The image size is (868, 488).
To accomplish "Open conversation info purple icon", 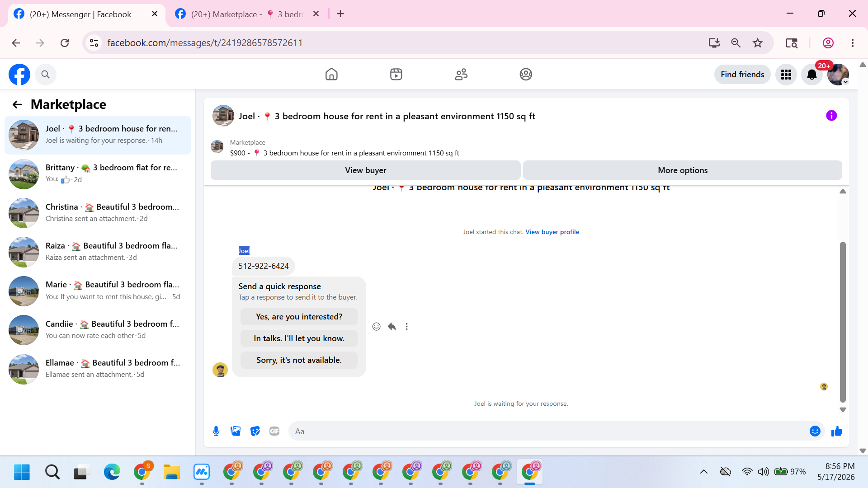I will 831,116.
